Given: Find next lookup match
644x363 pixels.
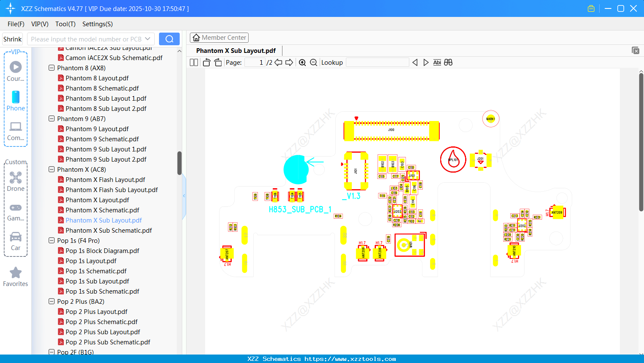Looking at the screenshot, I should [x=426, y=63].
